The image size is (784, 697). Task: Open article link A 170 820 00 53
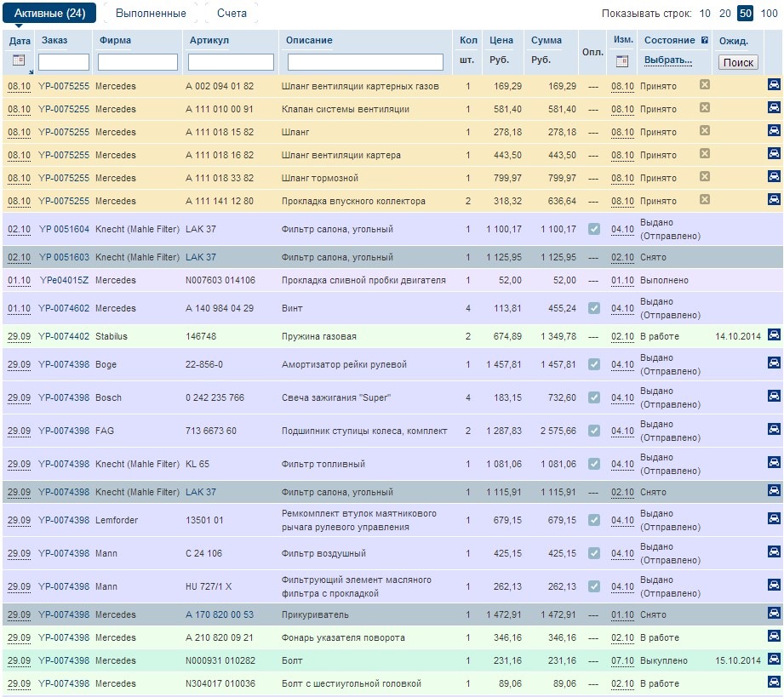pos(220,614)
